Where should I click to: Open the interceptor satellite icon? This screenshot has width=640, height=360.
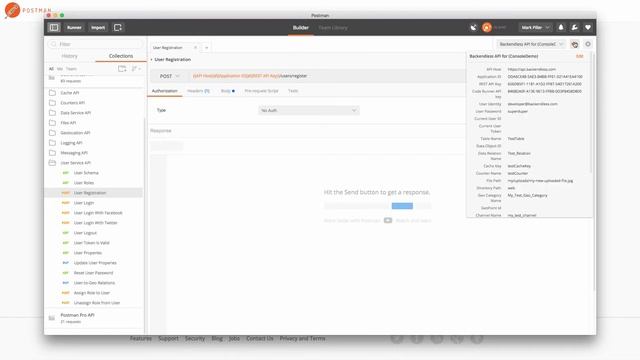(x=473, y=27)
